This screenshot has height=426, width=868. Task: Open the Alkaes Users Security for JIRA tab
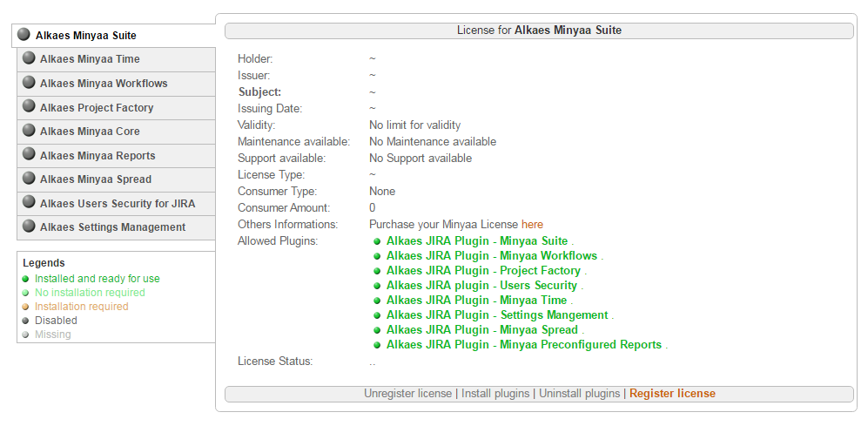(117, 204)
